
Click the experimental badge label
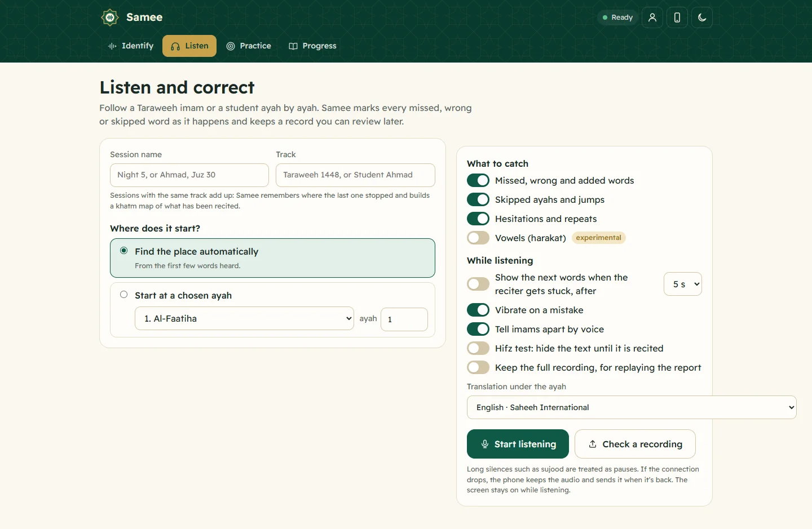pos(599,238)
